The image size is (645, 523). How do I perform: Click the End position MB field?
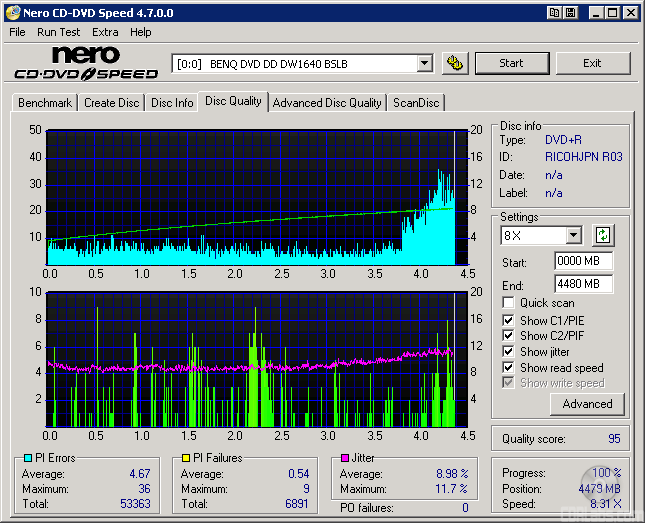(x=583, y=284)
